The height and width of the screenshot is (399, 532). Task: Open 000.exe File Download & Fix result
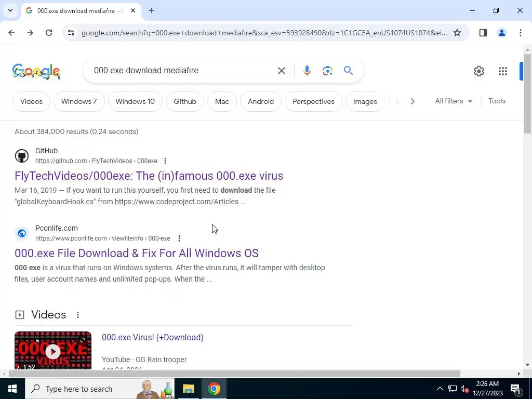point(137,253)
